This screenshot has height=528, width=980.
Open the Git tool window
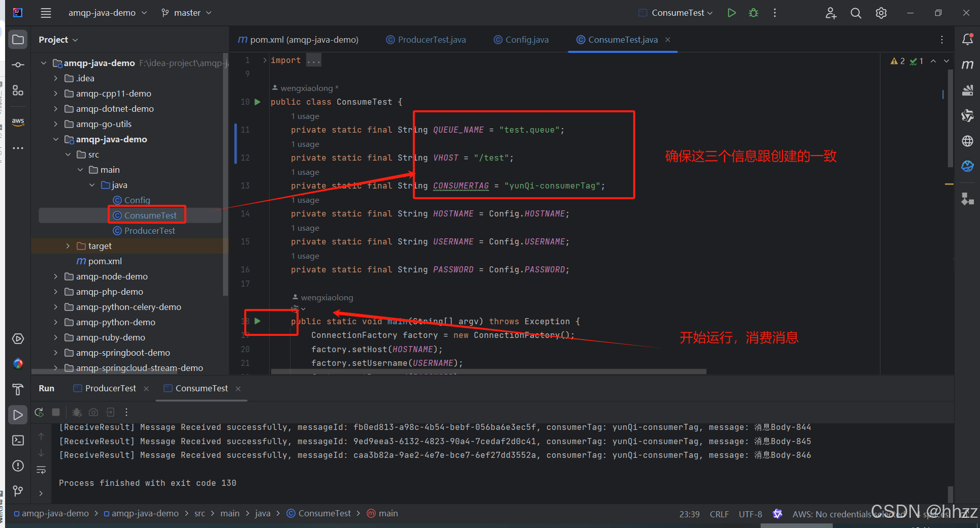pyautogui.click(x=18, y=491)
